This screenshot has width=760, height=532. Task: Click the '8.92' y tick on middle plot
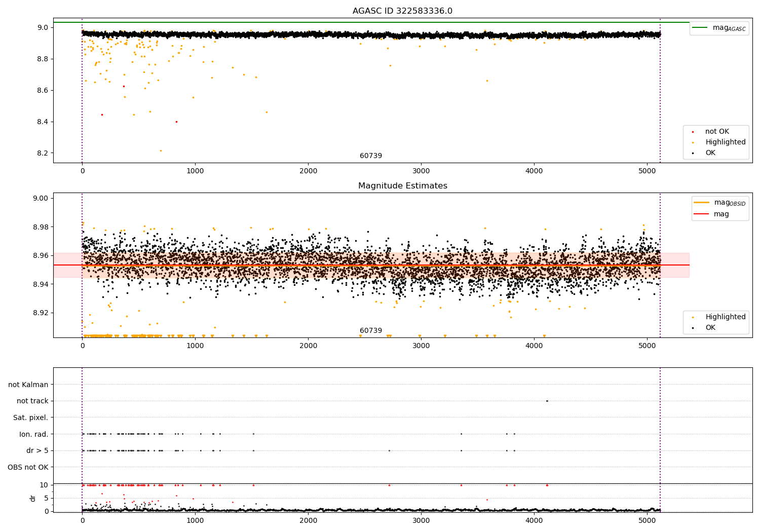42,313
